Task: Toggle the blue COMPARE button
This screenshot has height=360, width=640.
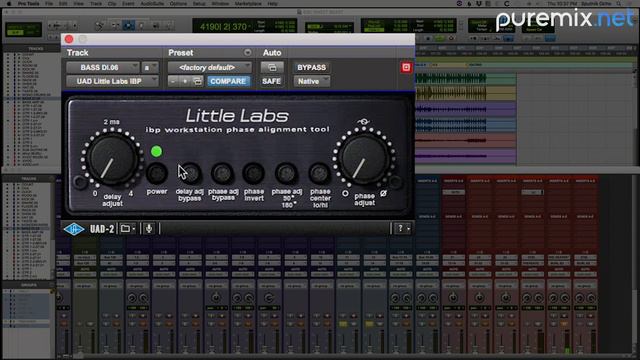Action: (x=228, y=81)
